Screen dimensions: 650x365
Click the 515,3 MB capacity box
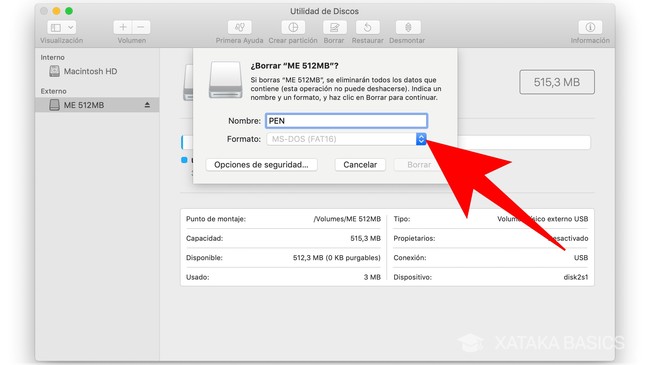557,82
